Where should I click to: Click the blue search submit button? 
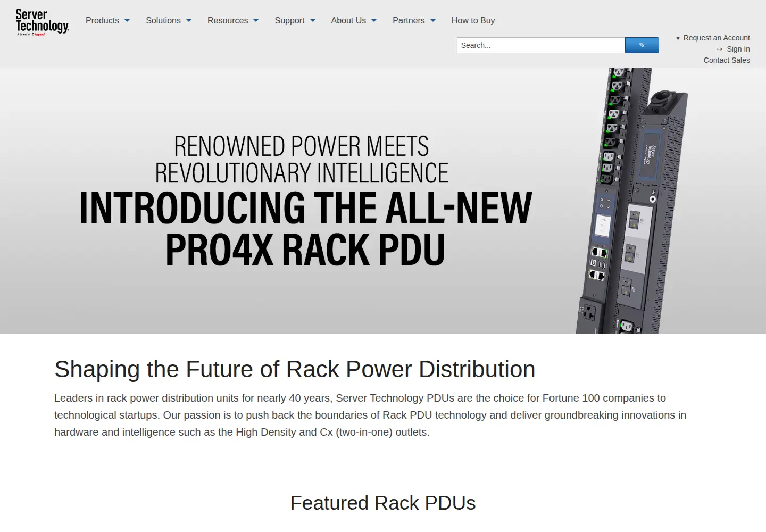(642, 45)
